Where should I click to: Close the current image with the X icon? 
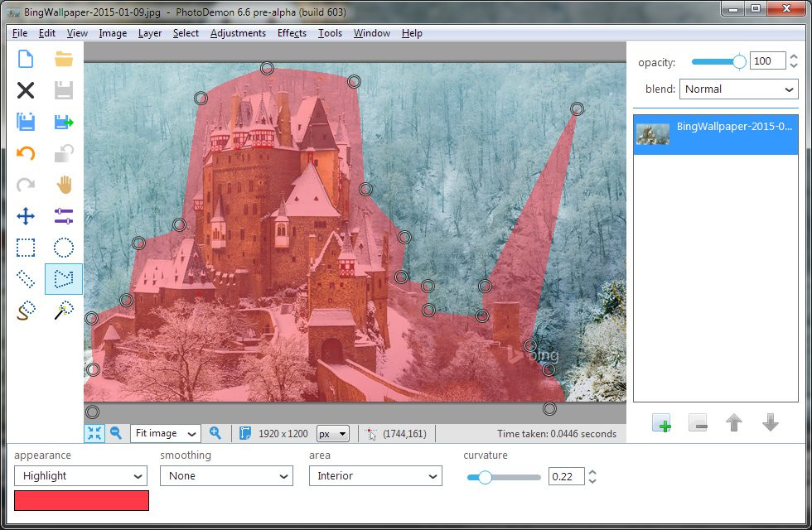(x=25, y=89)
